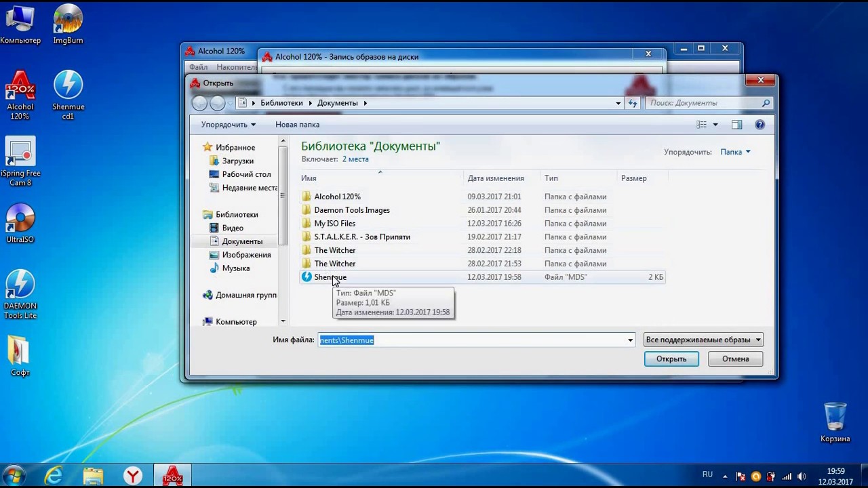Sort by the Дата изменения column header
This screenshot has height=488, width=868.
pos(502,178)
